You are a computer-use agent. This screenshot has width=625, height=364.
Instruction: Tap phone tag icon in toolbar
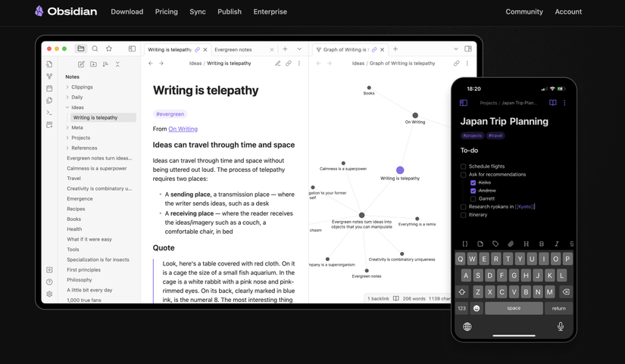pyautogui.click(x=495, y=244)
